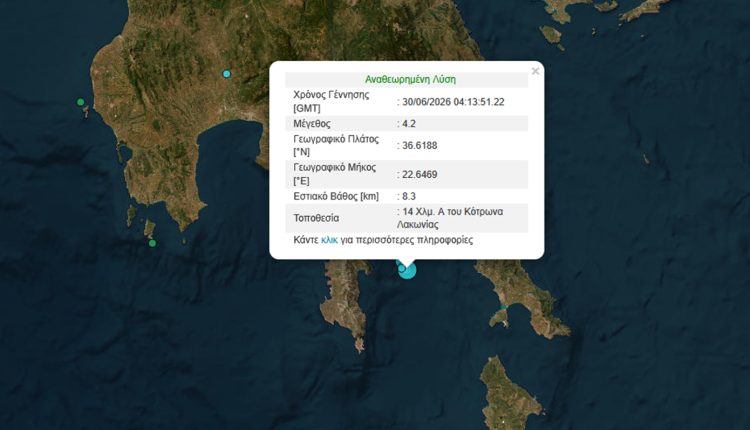Image resolution: width=750 pixels, height=430 pixels.
Task: Click the longitude value '22.6469'
Action: 419,175
